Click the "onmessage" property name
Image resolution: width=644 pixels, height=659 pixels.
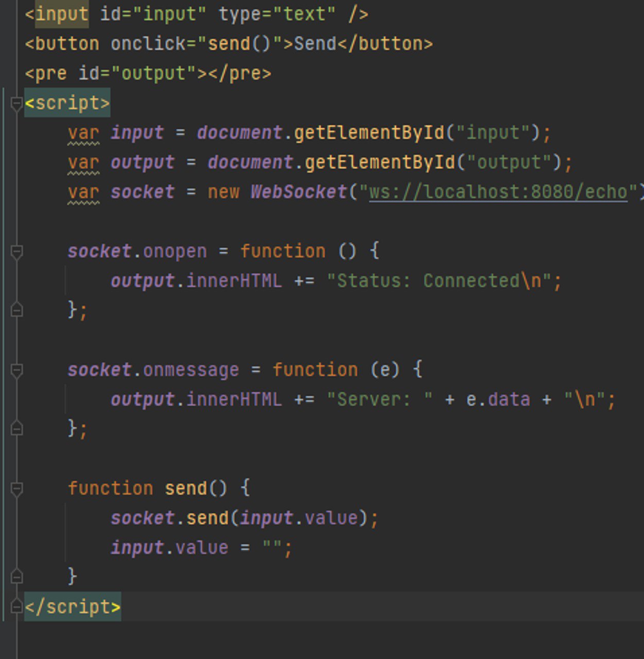pos(191,370)
